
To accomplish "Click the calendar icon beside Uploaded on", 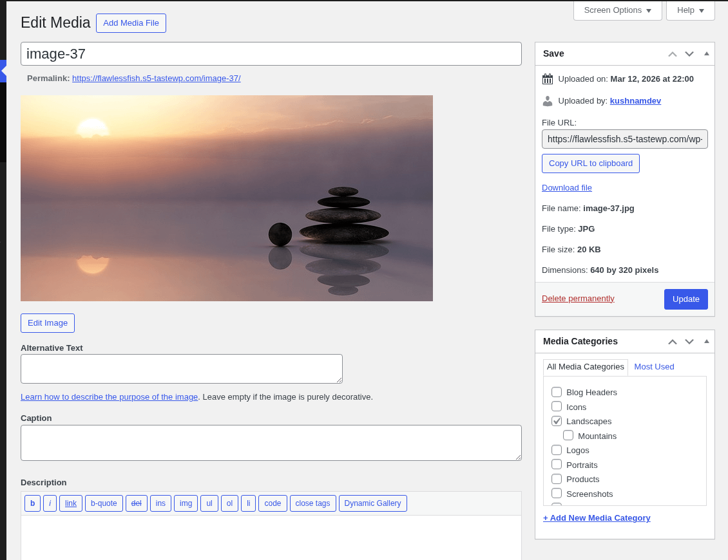I will (548, 79).
